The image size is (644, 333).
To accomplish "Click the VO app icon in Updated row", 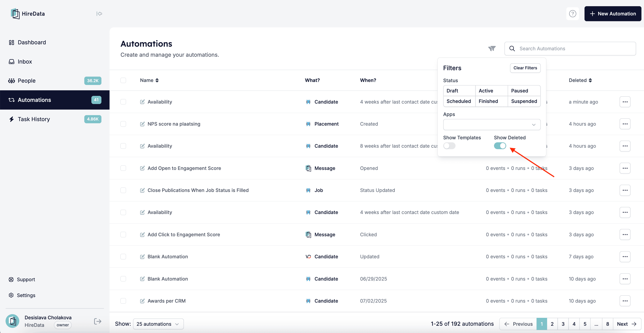I will tap(308, 257).
